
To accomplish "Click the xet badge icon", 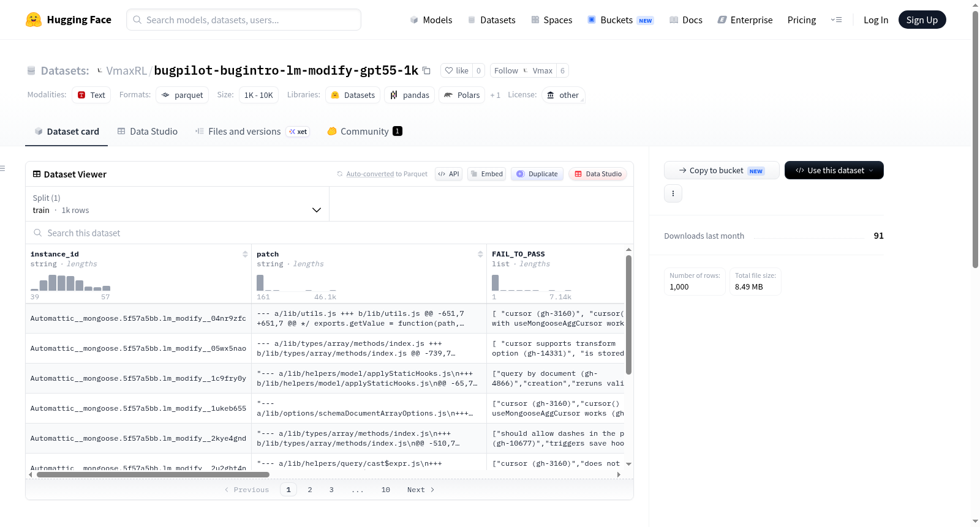I will (298, 132).
